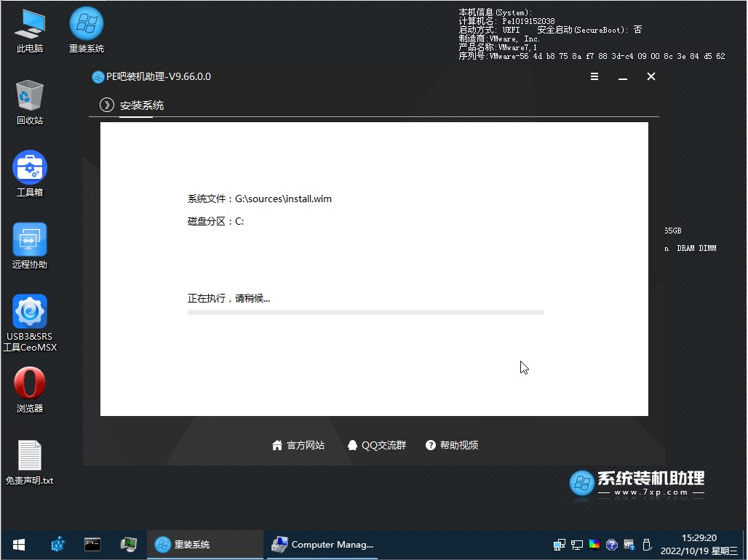The image size is (748, 560).
Task: Open the 免责声明.txt file
Action: point(30,462)
